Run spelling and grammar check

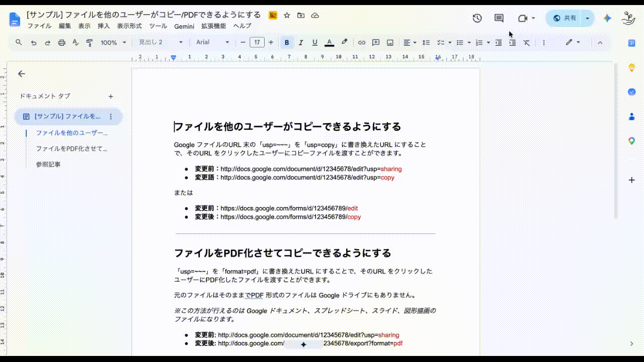[x=76, y=43]
